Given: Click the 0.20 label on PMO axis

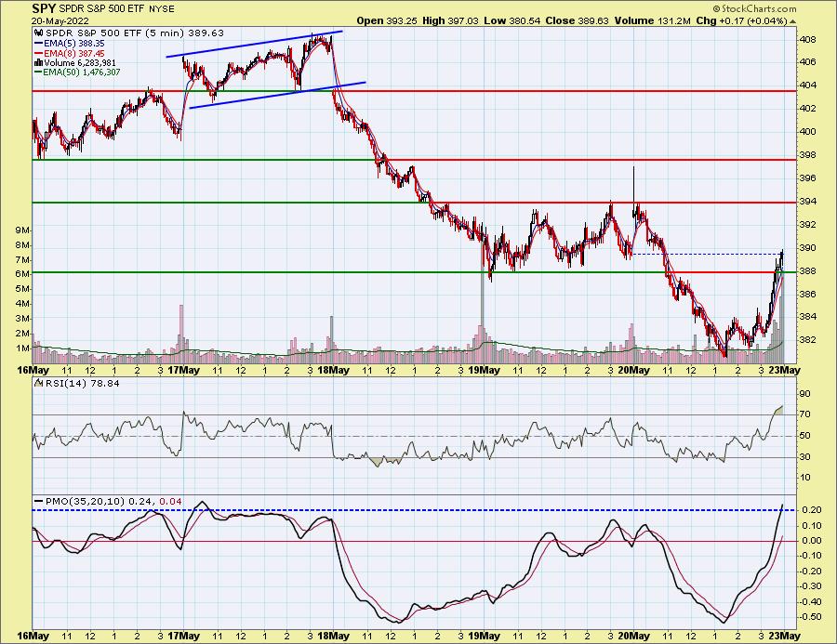Looking at the screenshot, I should click(x=811, y=510).
